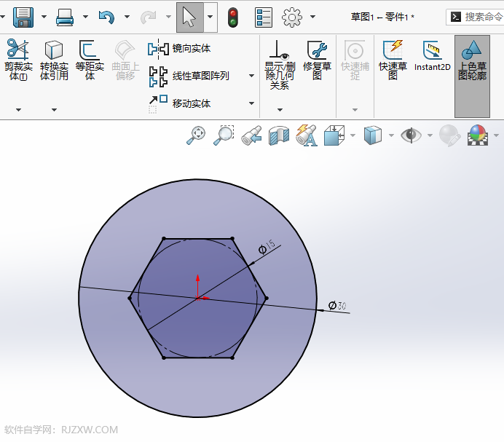Click the Undo arrow icon

[106, 17]
